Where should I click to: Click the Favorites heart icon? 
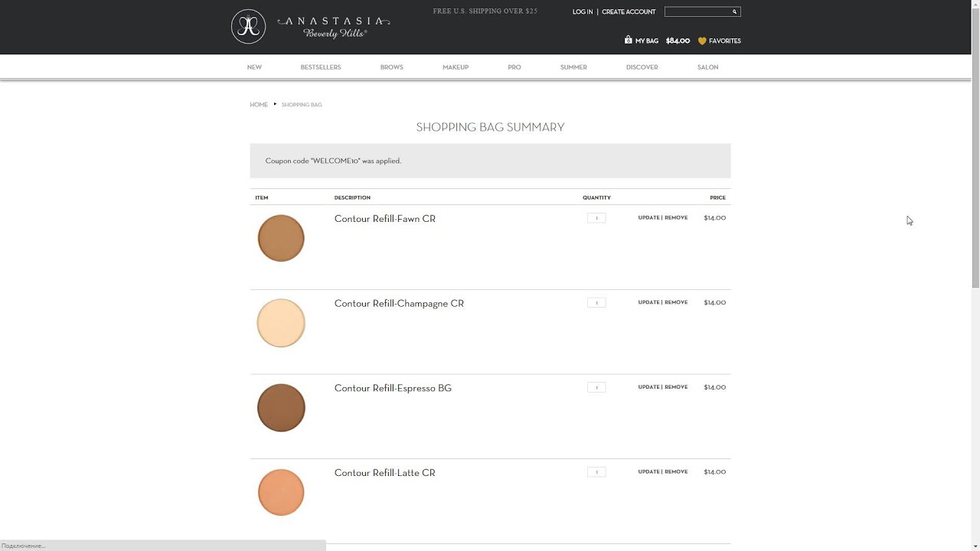click(702, 41)
